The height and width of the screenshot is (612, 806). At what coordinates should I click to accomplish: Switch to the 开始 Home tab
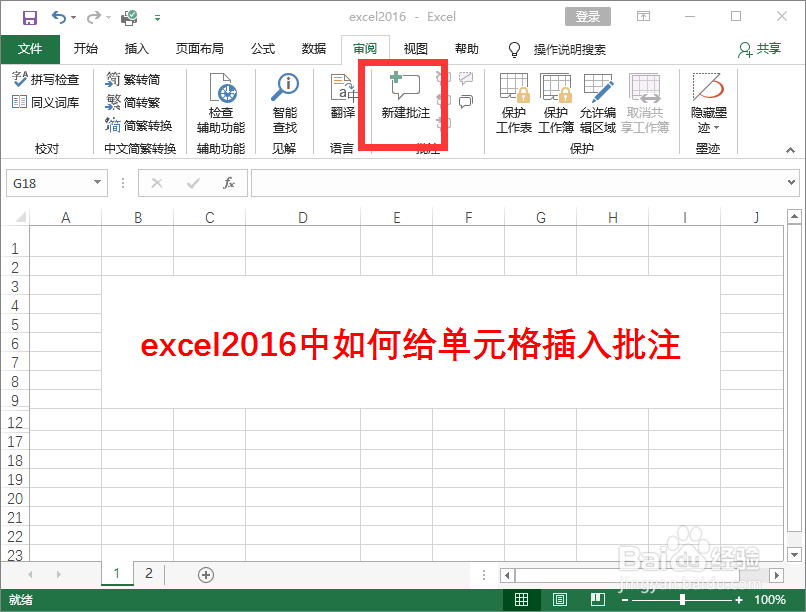pyautogui.click(x=85, y=49)
